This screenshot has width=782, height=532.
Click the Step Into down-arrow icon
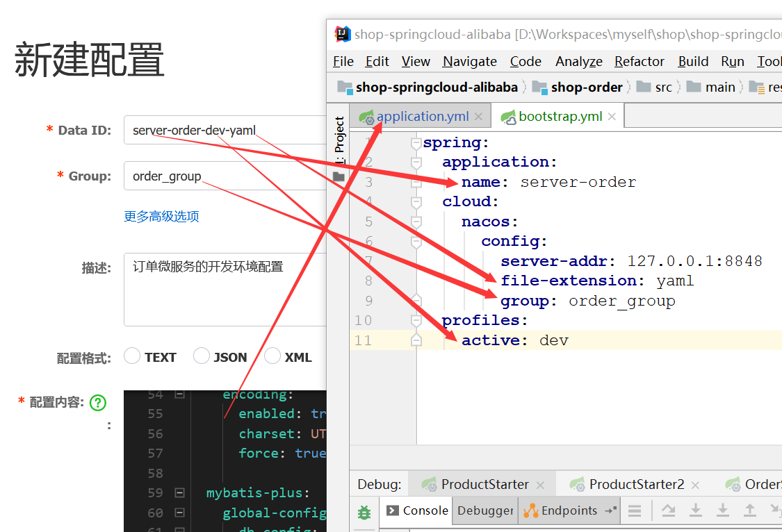695,510
